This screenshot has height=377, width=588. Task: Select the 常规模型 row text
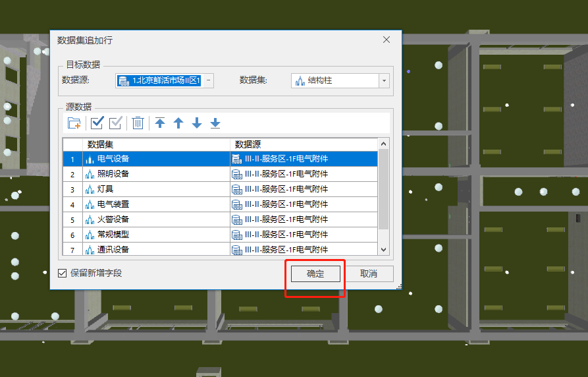(x=113, y=235)
